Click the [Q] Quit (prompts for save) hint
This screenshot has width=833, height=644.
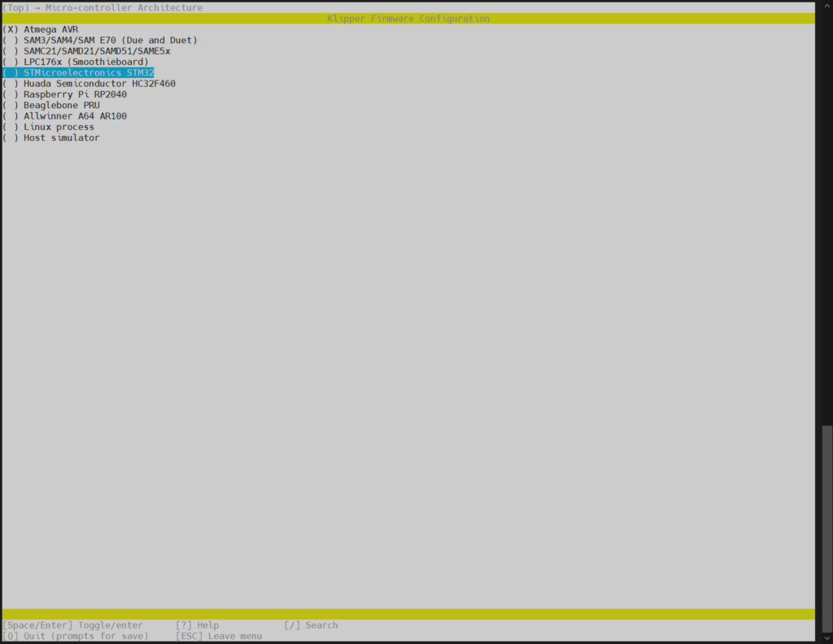point(76,636)
